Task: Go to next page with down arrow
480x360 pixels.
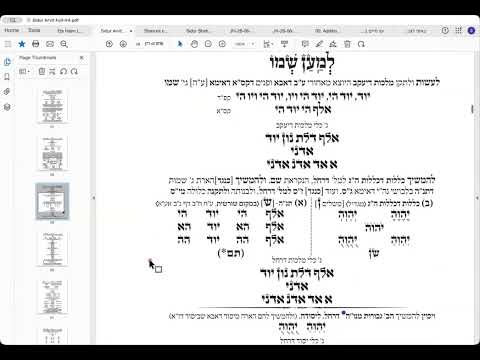Action: click(123, 44)
